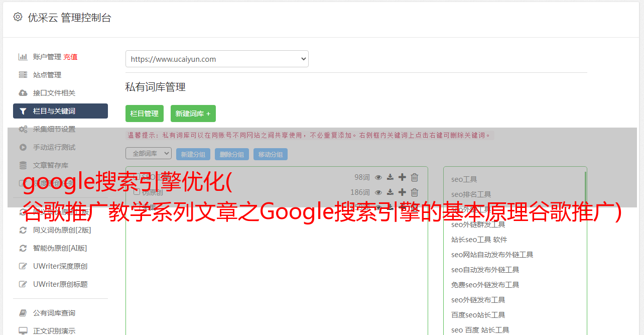Viewport: 644px width, 335px height.
Task: Add keywords to the 98词 library
Action: click(402, 177)
